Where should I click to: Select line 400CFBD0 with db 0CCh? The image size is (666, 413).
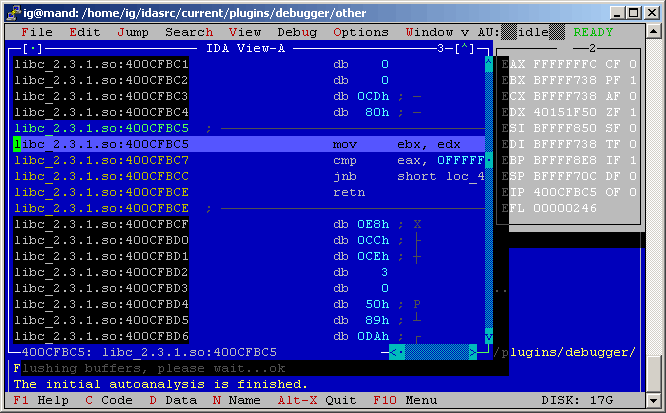point(249,240)
